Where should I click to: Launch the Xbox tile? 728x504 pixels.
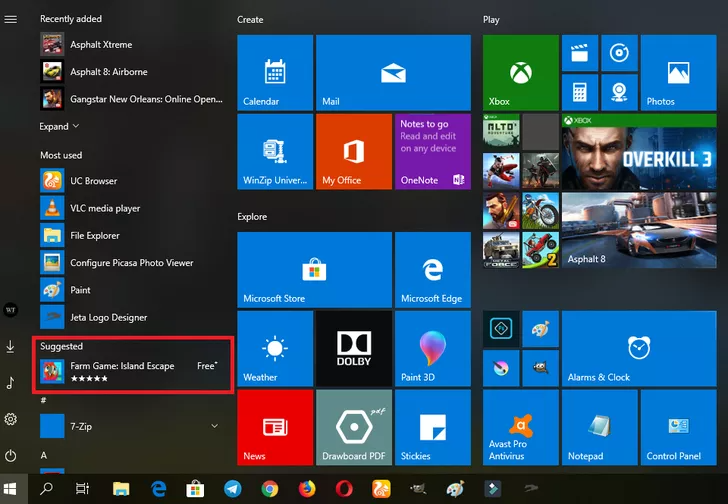point(520,73)
